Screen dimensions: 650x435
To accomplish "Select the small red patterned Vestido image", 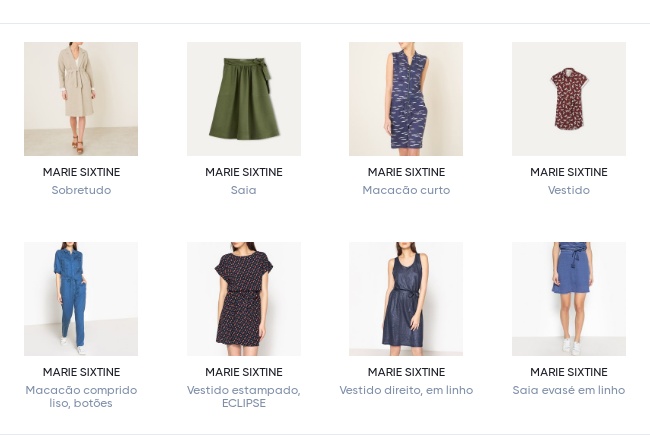I will (x=568, y=99).
